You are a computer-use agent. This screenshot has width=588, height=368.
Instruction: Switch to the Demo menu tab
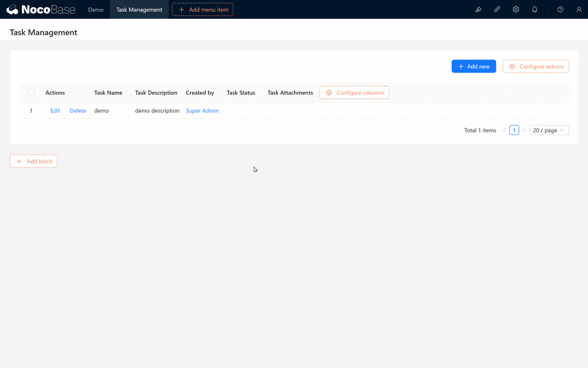coord(96,10)
